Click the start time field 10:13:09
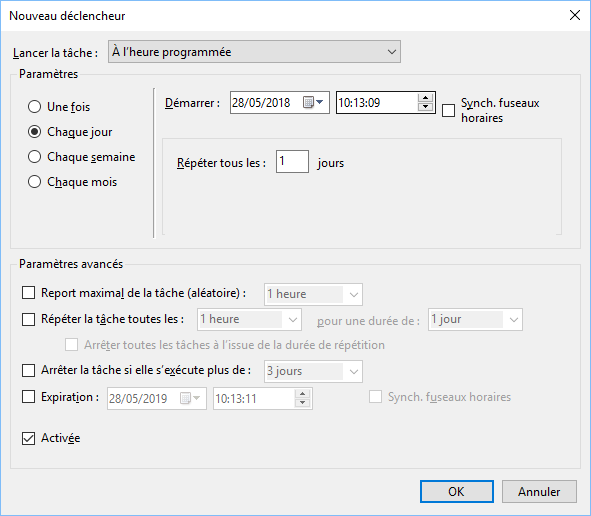 [x=377, y=103]
